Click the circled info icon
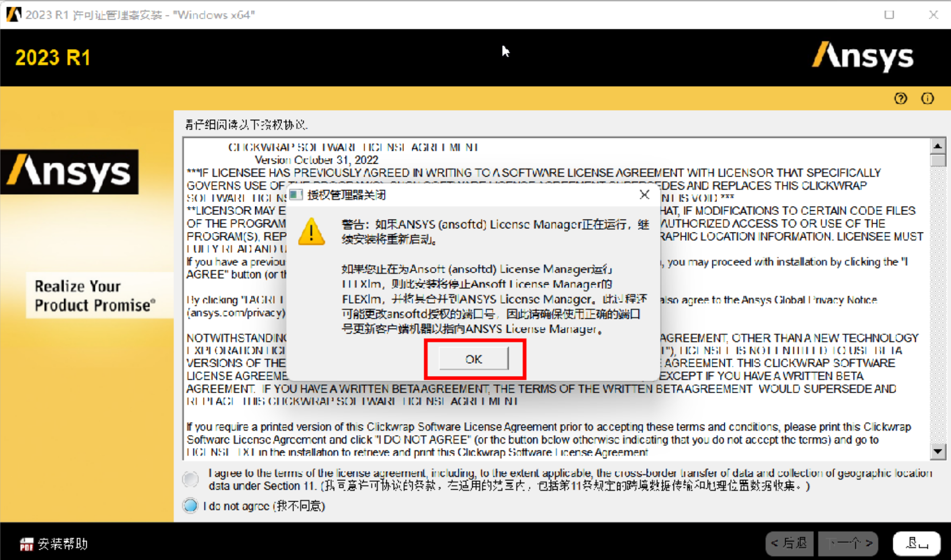The width and height of the screenshot is (951, 560). [927, 98]
